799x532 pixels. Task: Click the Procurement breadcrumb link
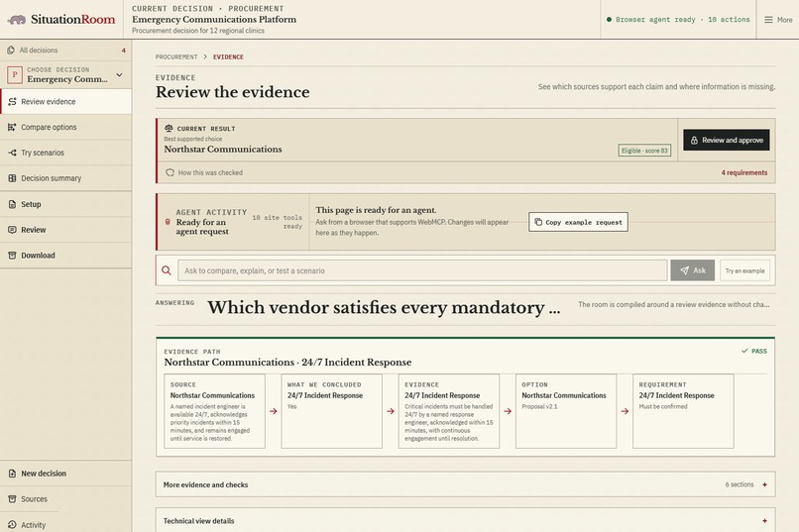click(x=176, y=57)
